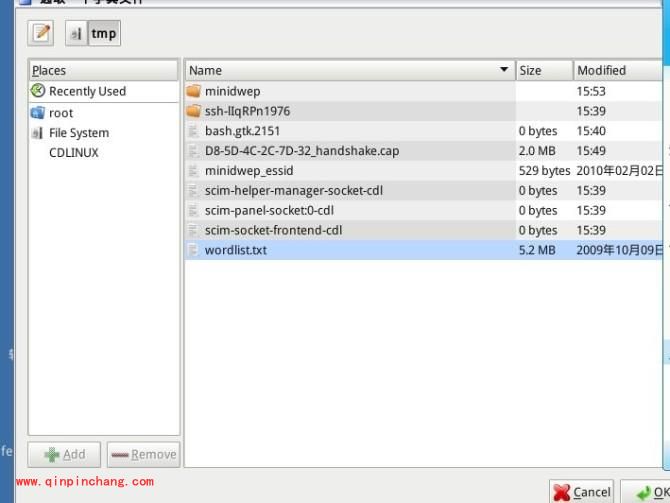670x503 pixels.
Task: Click the minidwep folder icon
Action: pos(194,91)
